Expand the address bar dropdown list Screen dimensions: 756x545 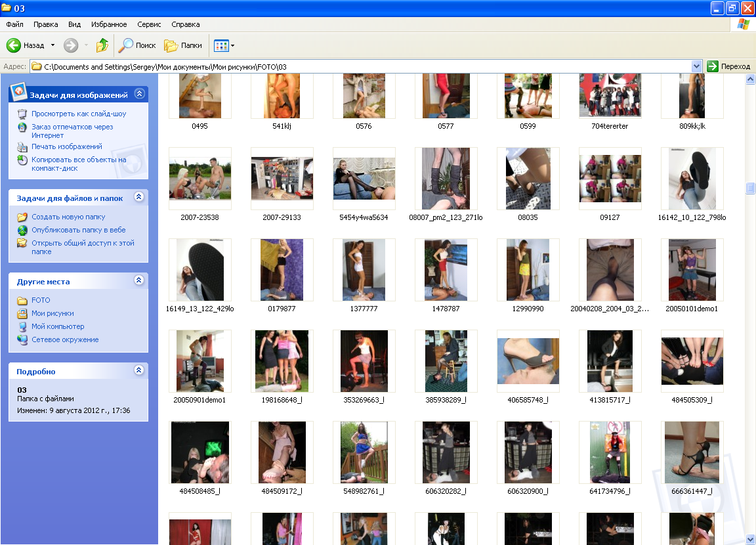(696, 66)
